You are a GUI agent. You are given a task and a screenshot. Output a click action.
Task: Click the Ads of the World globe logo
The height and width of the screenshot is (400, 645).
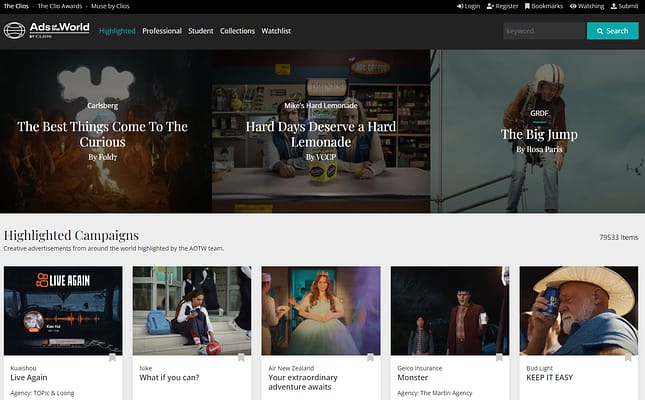pos(14,30)
